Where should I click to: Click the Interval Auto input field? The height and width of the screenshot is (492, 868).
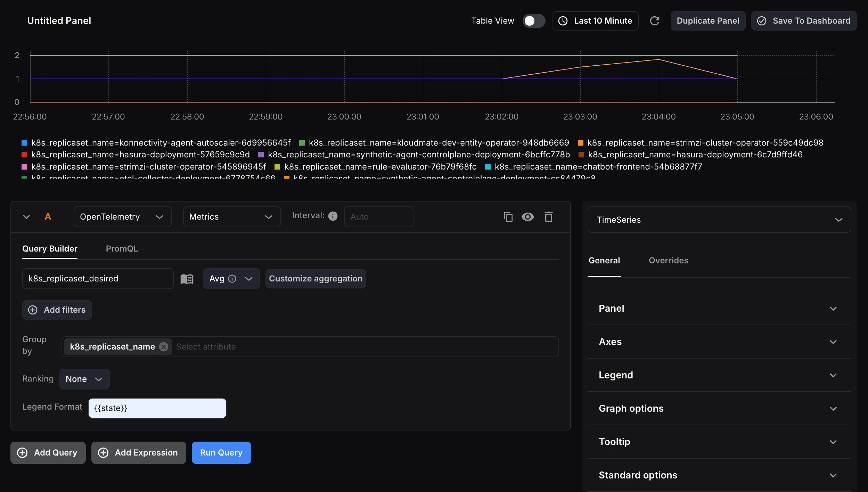[378, 217]
